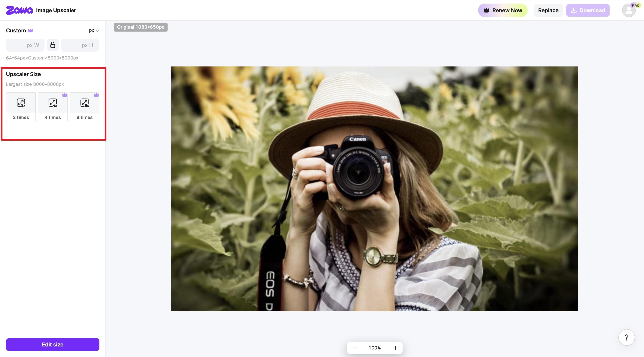Viewport: 644px width, 357px height.
Task: Click the 100% zoom value
Action: click(x=375, y=348)
